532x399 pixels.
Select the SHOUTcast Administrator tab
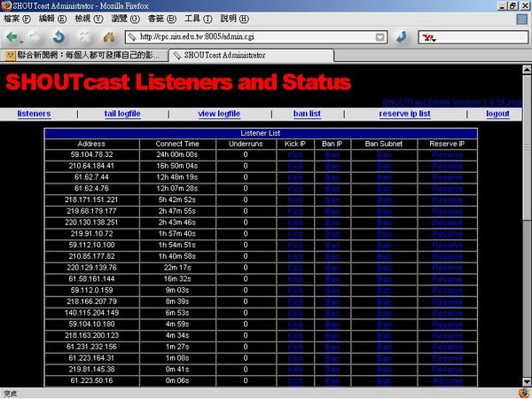coord(252,55)
